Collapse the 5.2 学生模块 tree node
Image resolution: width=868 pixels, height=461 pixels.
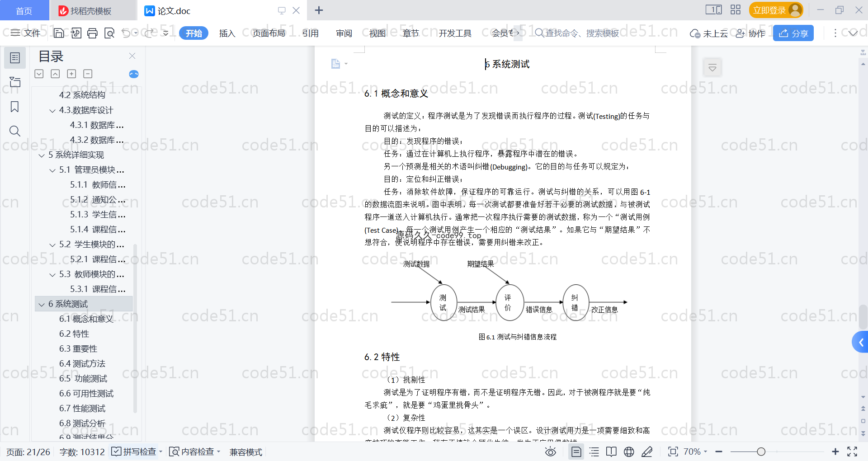pyautogui.click(x=52, y=245)
